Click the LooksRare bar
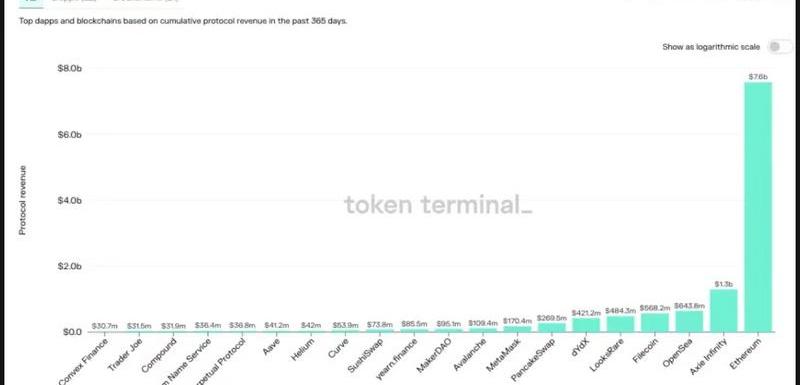 pos(620,324)
